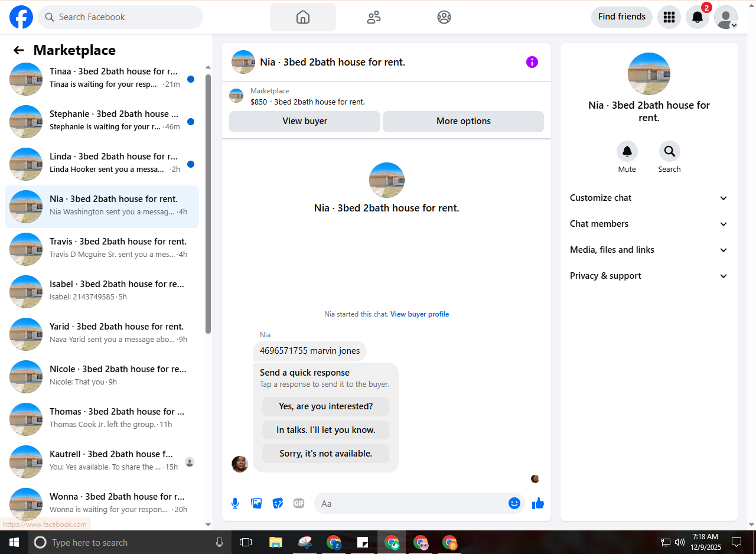Record voice clip with microphone icon
The width and height of the screenshot is (756, 554).
[235, 503]
